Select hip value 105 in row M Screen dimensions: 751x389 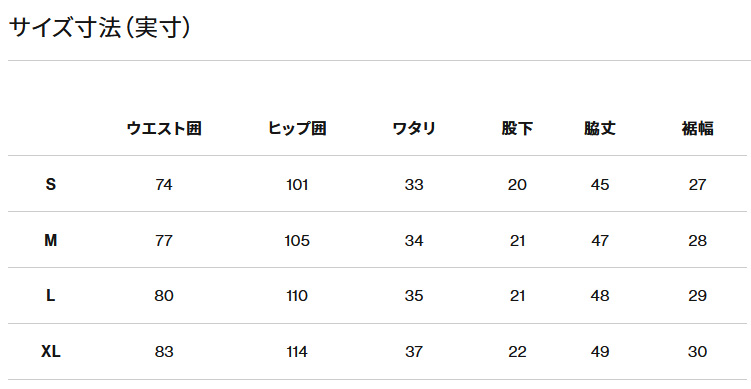(x=297, y=240)
